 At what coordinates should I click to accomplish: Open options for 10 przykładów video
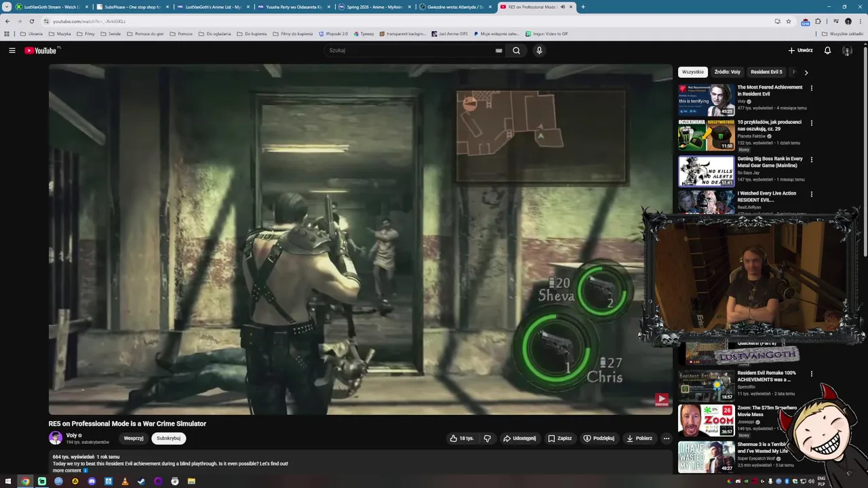click(x=811, y=123)
